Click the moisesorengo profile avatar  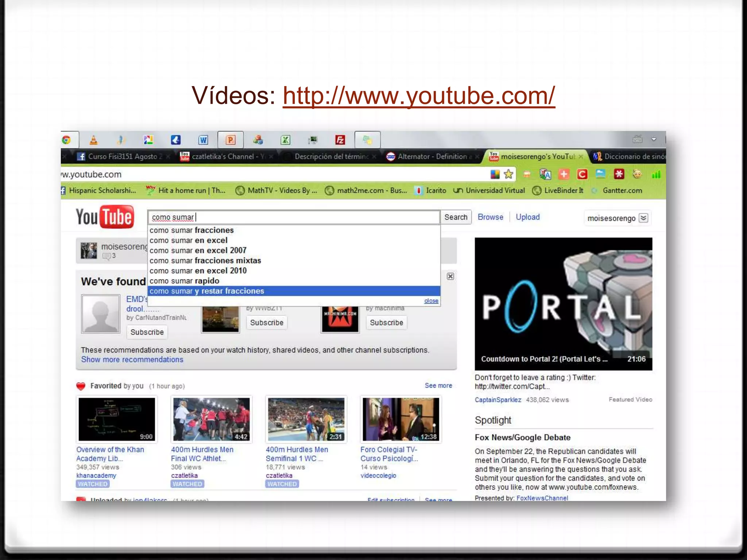(x=89, y=250)
